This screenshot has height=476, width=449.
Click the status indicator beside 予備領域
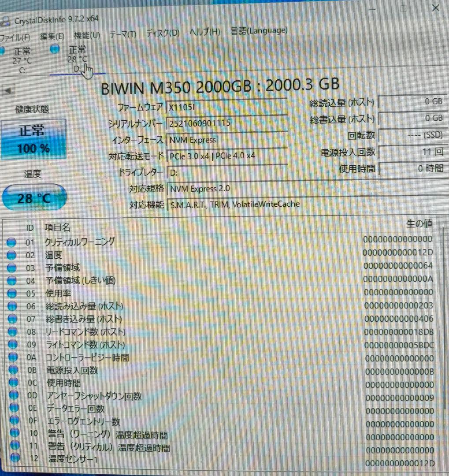click(x=11, y=268)
